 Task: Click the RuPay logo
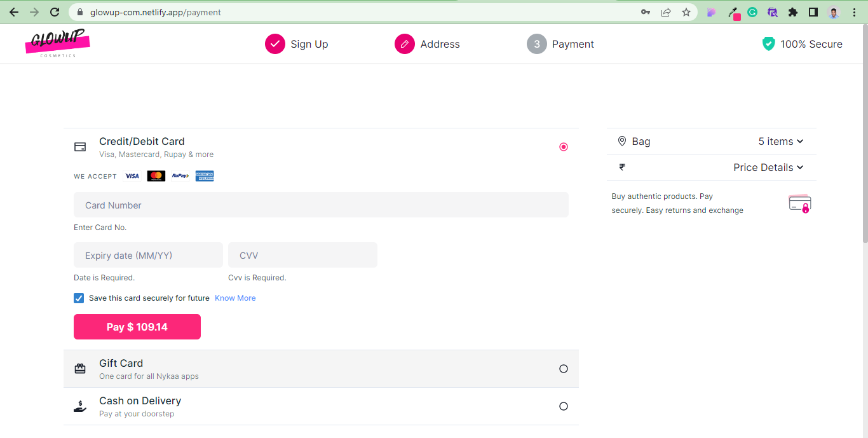180,176
